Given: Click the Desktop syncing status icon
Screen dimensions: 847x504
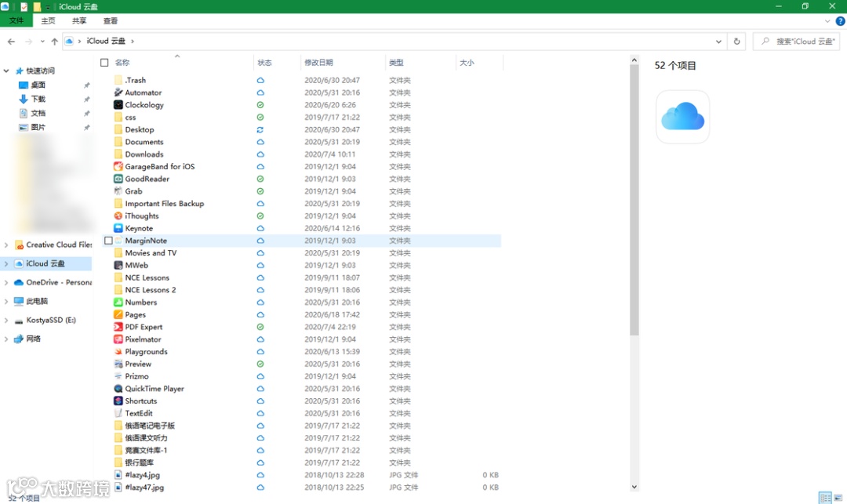Looking at the screenshot, I should (x=260, y=129).
